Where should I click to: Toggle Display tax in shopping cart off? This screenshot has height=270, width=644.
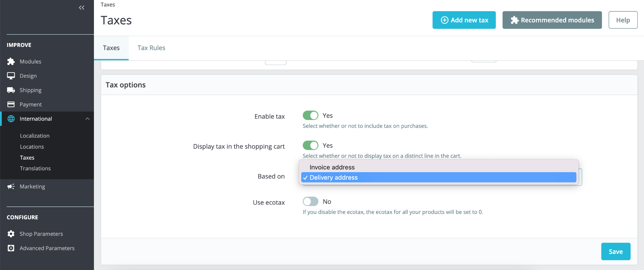coord(310,145)
